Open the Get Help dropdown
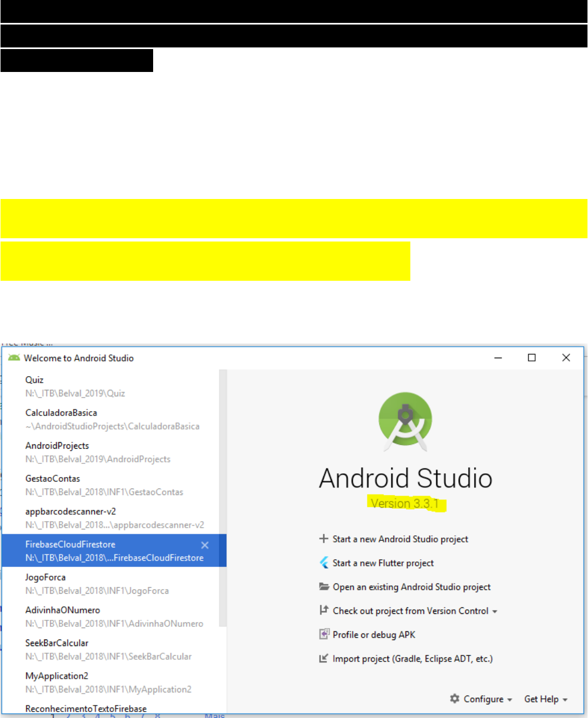 (545, 699)
